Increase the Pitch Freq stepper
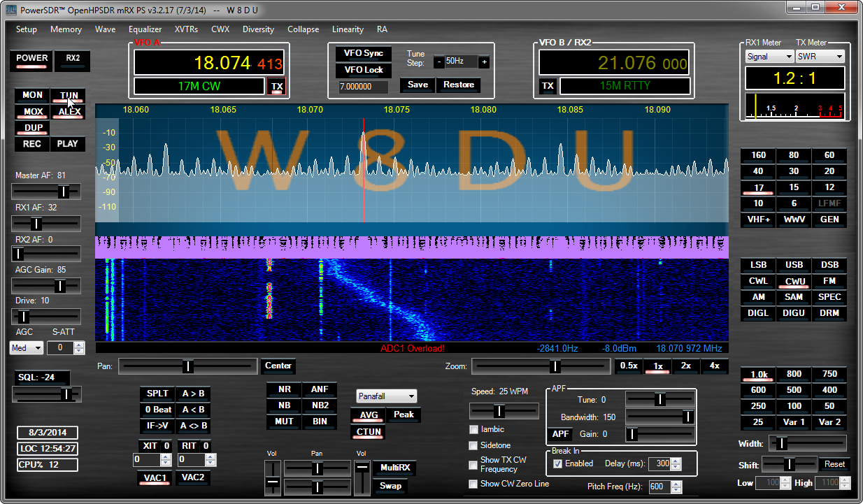The image size is (863, 504). pyautogui.click(x=676, y=484)
